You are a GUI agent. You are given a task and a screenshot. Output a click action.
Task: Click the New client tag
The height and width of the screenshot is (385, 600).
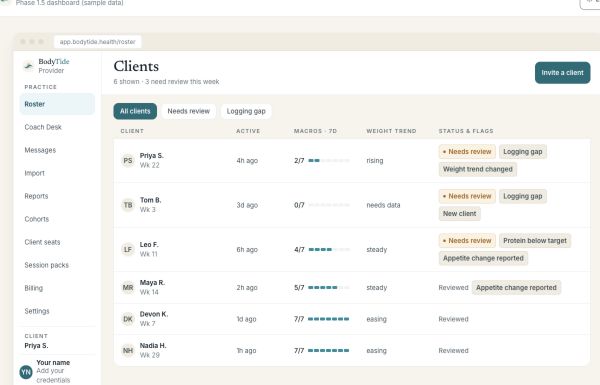point(460,214)
